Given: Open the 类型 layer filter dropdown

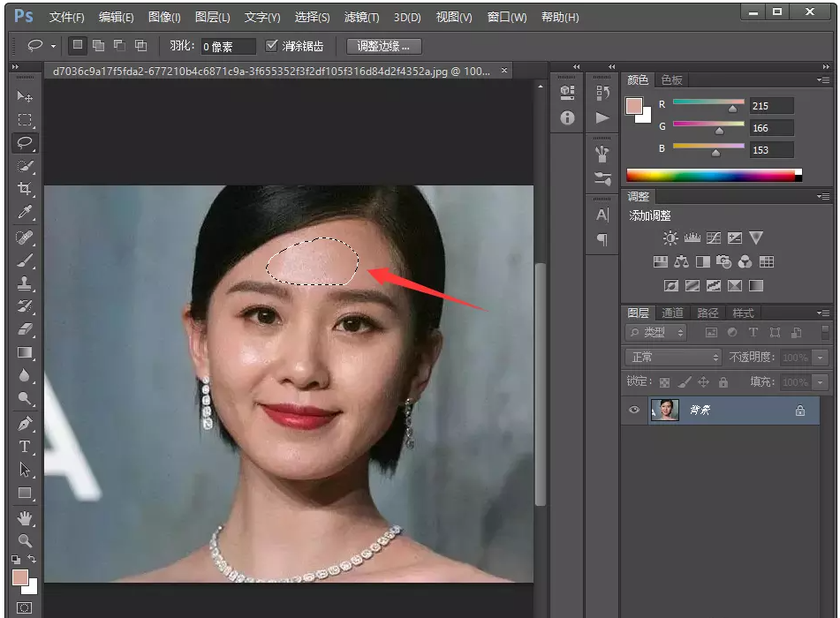Looking at the screenshot, I should tap(656, 333).
